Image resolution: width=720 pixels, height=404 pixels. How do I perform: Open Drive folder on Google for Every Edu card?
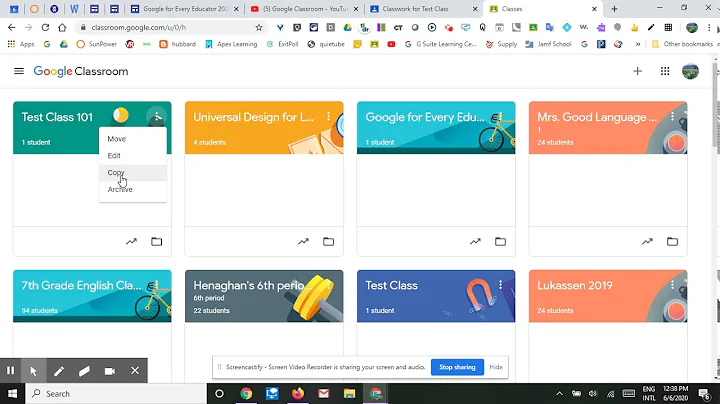501,241
